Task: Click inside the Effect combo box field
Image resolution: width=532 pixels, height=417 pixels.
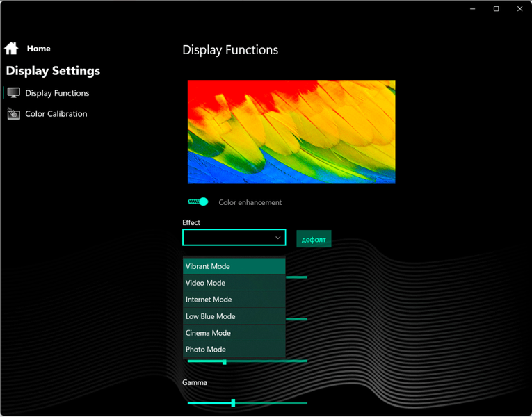Action: tap(234, 237)
